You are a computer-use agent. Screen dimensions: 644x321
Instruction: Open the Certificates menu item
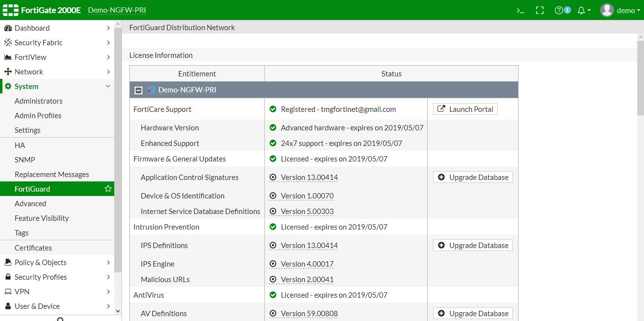pos(33,248)
